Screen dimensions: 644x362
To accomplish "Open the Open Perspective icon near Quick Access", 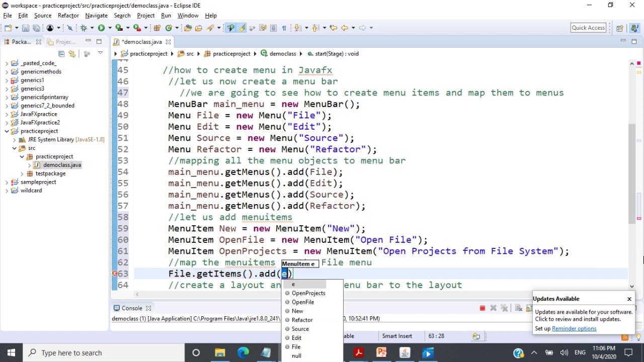I will 620,28.
